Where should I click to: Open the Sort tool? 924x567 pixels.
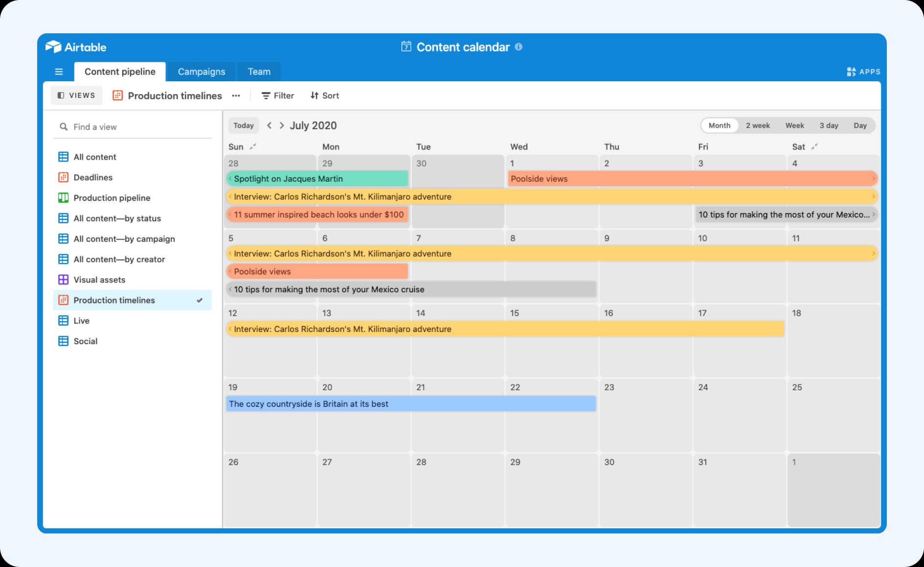(324, 95)
